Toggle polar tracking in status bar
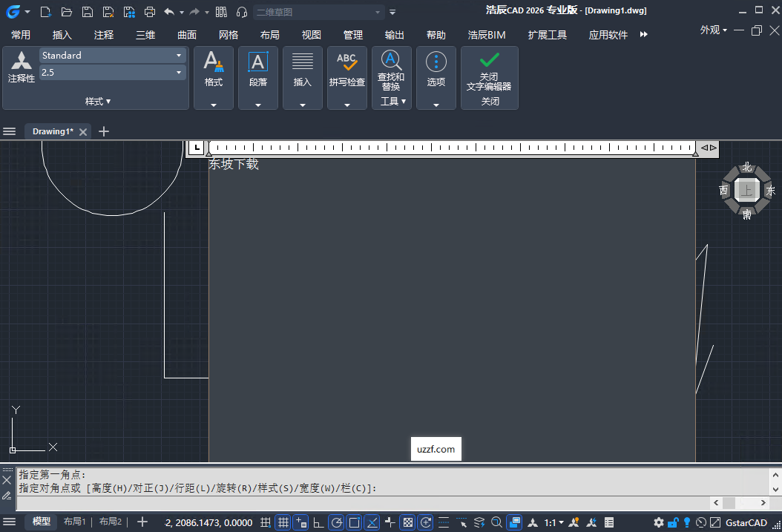Screen dimensions: 782x532 (x=336, y=522)
